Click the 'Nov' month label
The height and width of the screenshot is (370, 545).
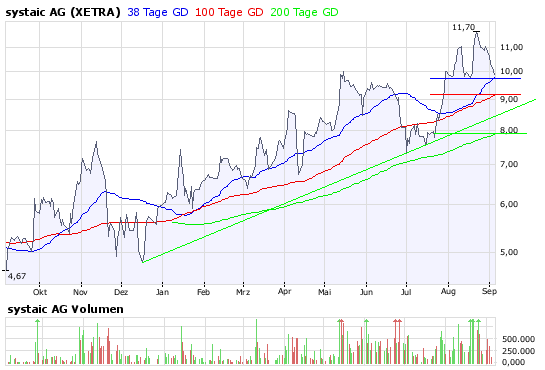80,292
